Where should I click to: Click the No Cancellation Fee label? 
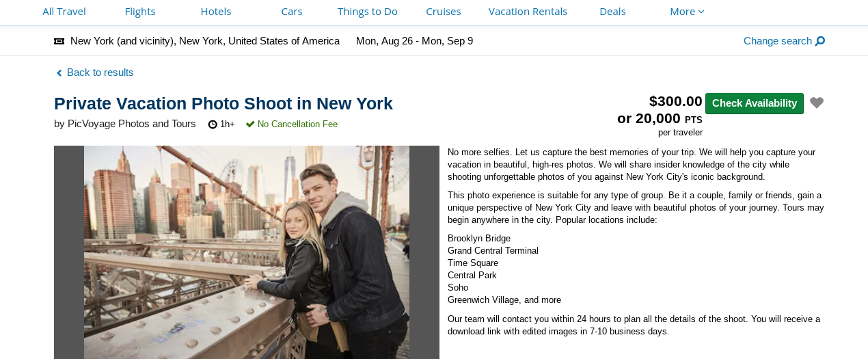[x=297, y=124]
